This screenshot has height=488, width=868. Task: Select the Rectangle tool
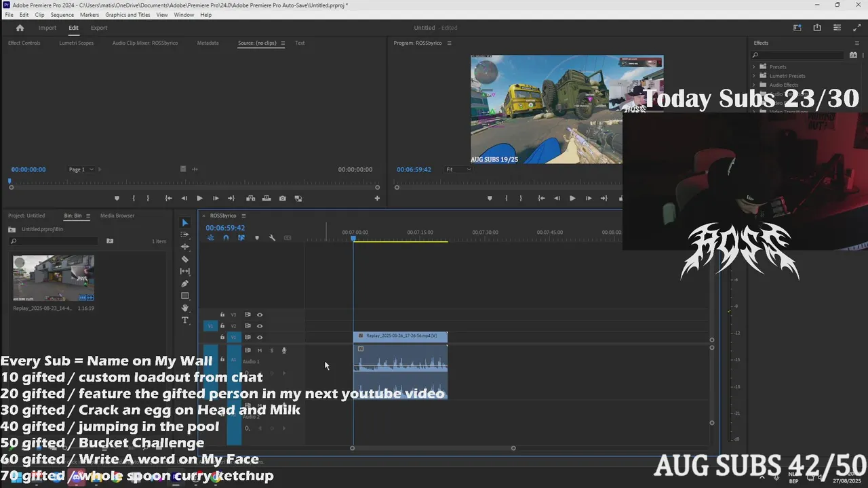(184, 296)
